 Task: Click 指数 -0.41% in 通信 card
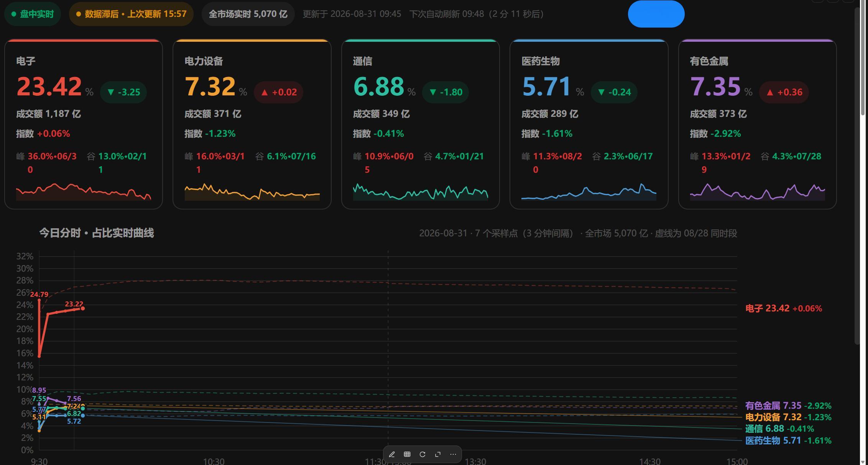[378, 134]
